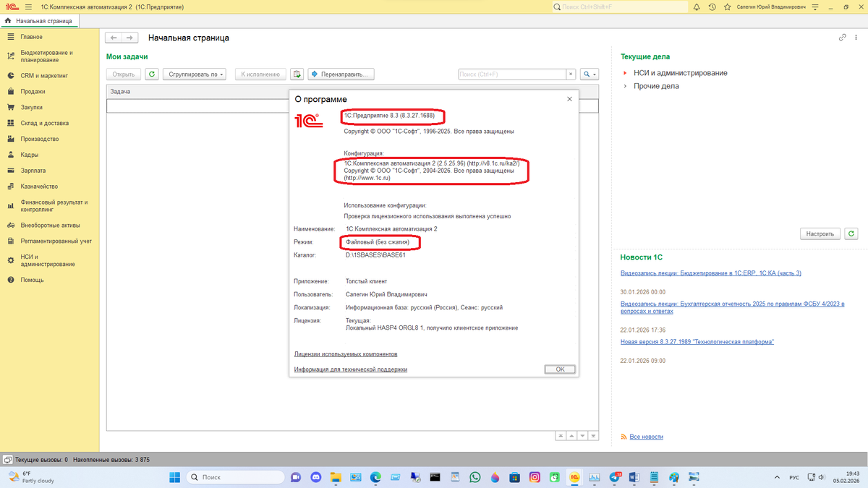The width and height of the screenshot is (868, 488).
Task: Switch to Начальная страница tab
Action: click(x=39, y=21)
